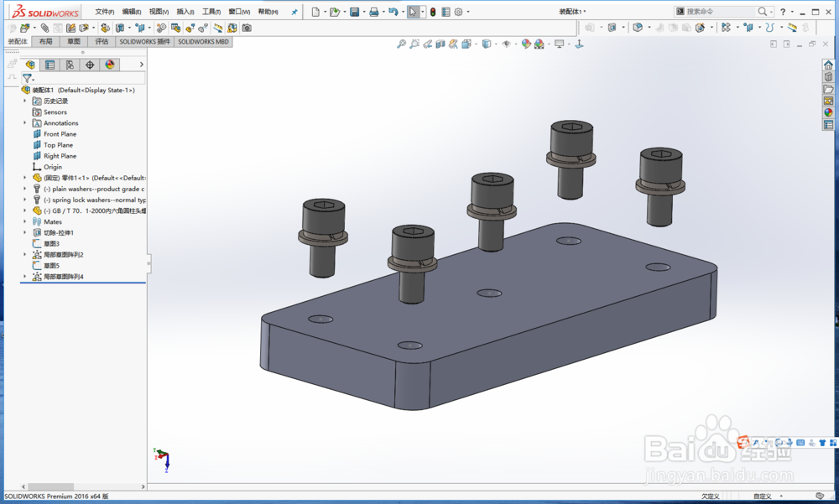This screenshot has height=504, width=839.
Task: Click the Undo arrow icon
Action: tap(393, 12)
